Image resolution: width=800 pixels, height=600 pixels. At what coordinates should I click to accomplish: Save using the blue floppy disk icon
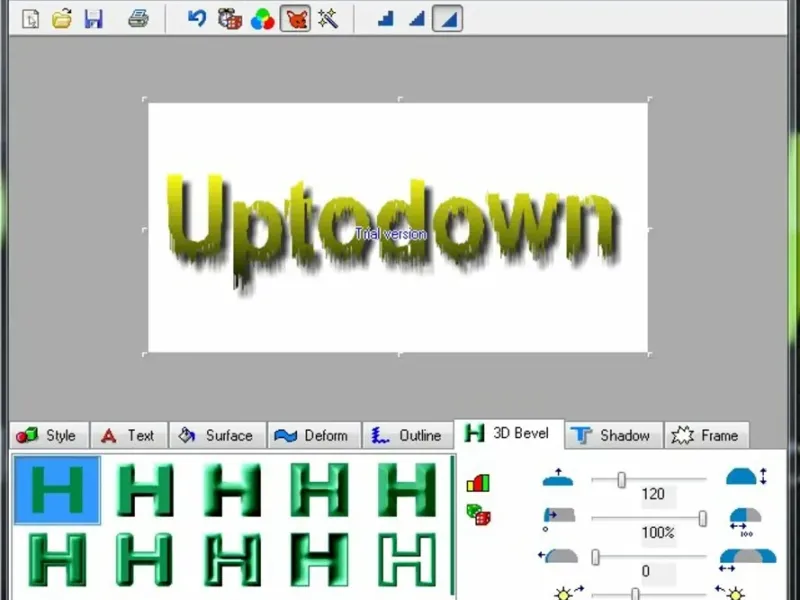pyautogui.click(x=93, y=19)
